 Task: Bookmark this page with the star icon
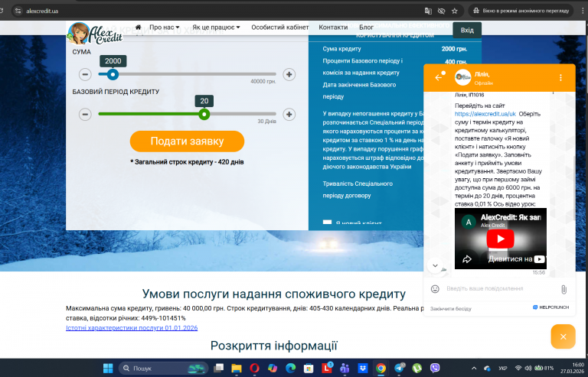pyautogui.click(x=455, y=11)
